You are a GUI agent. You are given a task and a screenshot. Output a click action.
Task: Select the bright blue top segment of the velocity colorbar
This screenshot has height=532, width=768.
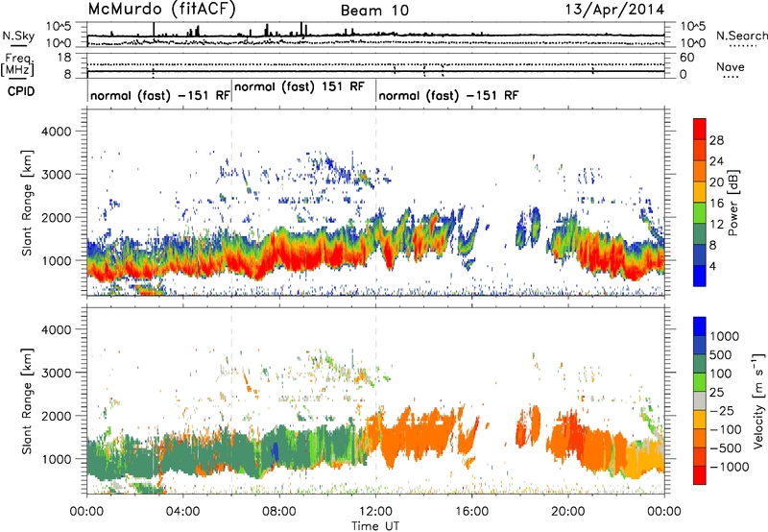pyautogui.click(x=700, y=326)
